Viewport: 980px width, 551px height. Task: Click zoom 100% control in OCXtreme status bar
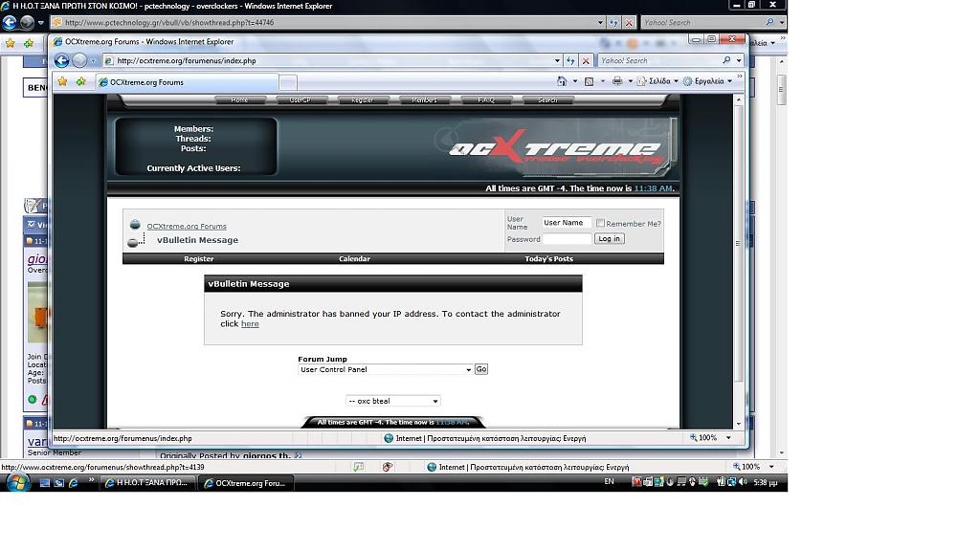(x=703, y=438)
